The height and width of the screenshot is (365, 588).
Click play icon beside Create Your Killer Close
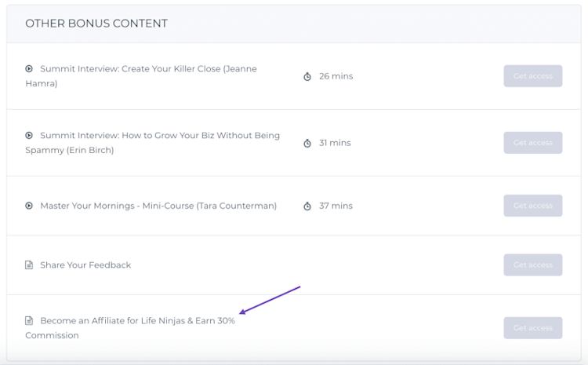(29, 69)
